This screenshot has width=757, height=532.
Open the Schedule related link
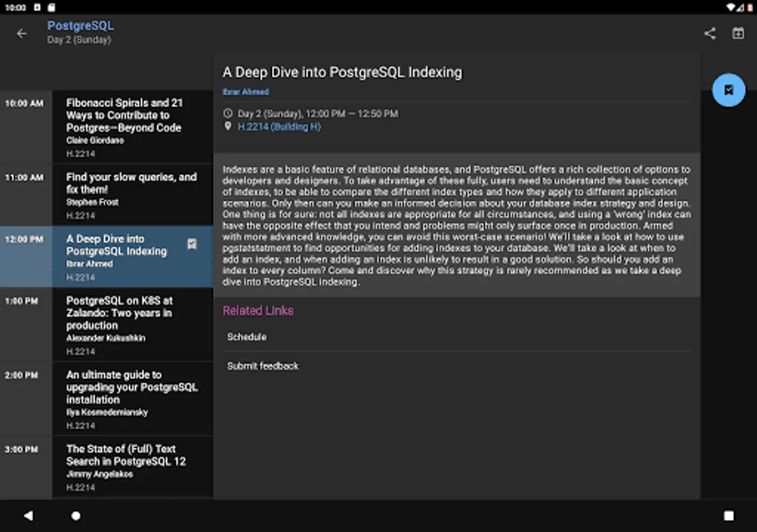(457, 337)
